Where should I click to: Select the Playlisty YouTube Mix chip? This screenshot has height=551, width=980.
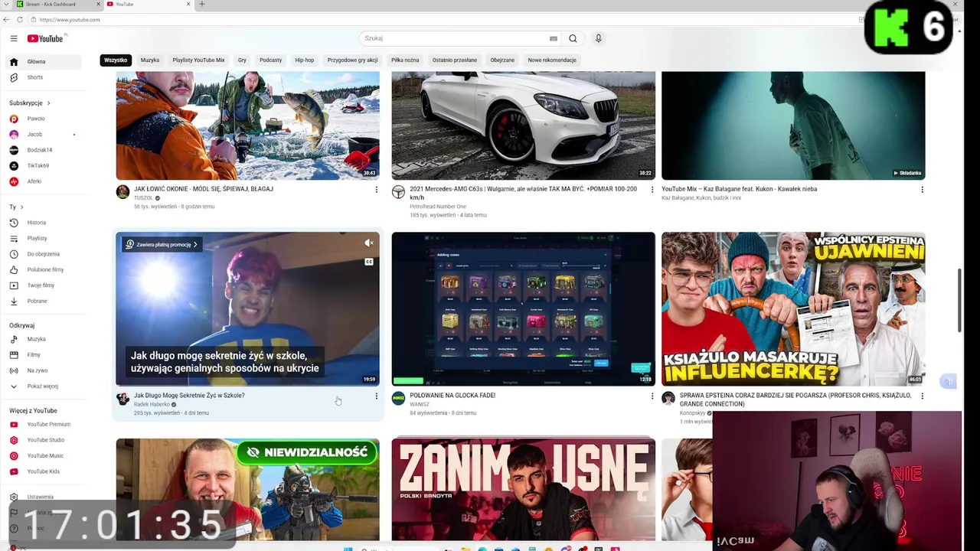coord(198,60)
